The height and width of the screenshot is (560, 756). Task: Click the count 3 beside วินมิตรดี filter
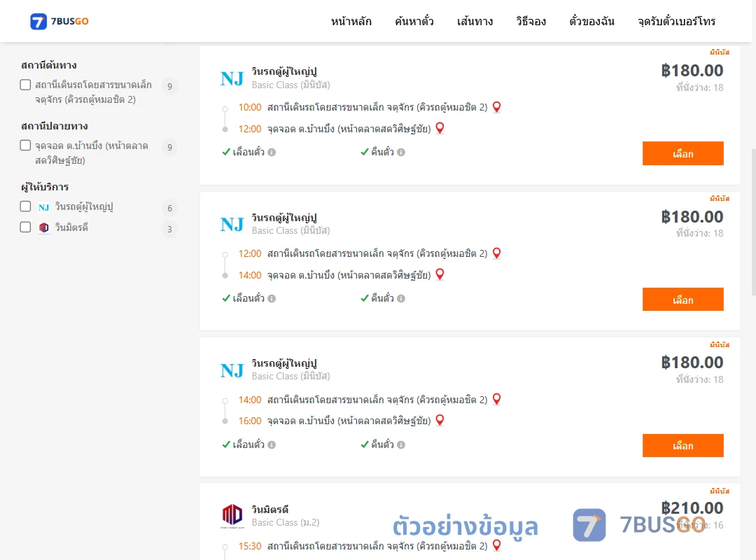(169, 229)
